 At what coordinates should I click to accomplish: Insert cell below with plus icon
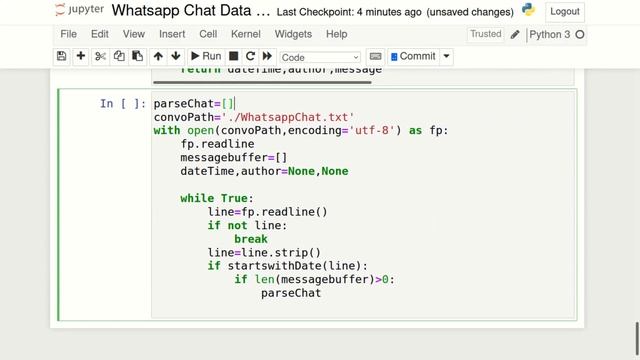click(x=81, y=56)
